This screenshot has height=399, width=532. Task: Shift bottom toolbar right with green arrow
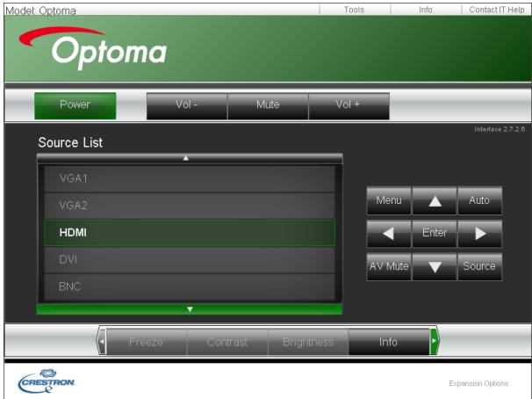tap(434, 341)
